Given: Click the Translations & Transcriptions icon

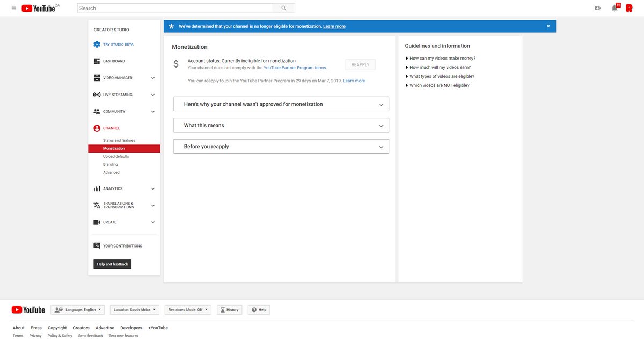Looking at the screenshot, I should pos(97,205).
